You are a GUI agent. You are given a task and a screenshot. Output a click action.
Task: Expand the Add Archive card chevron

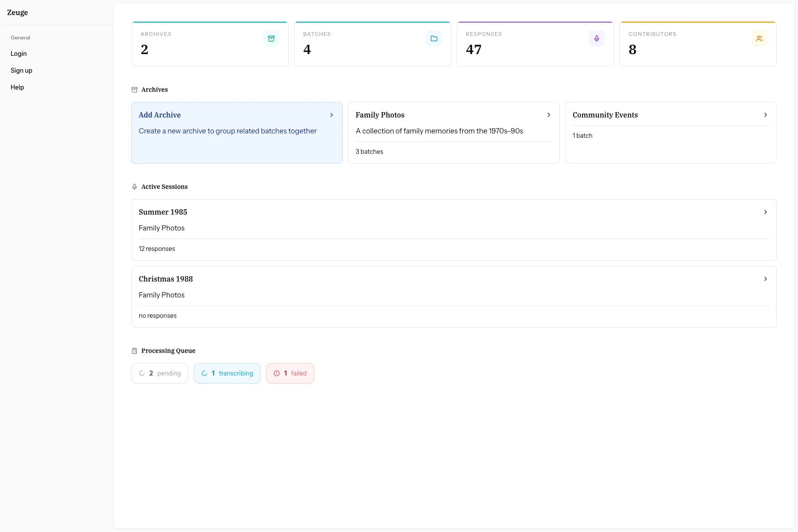click(332, 115)
